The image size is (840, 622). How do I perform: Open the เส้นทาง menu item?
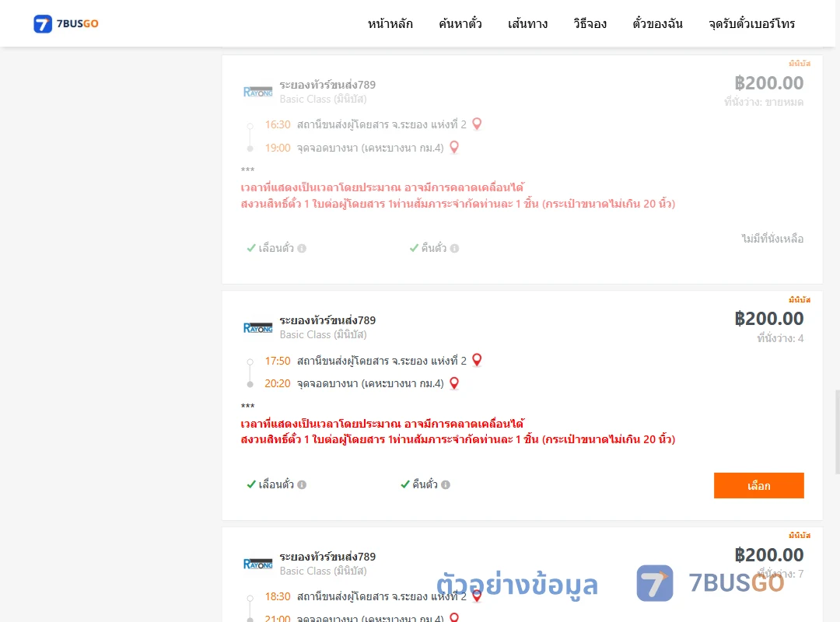click(x=527, y=23)
